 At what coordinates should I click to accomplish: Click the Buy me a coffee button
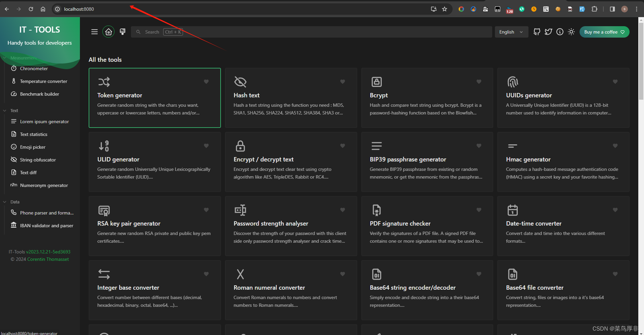(604, 32)
